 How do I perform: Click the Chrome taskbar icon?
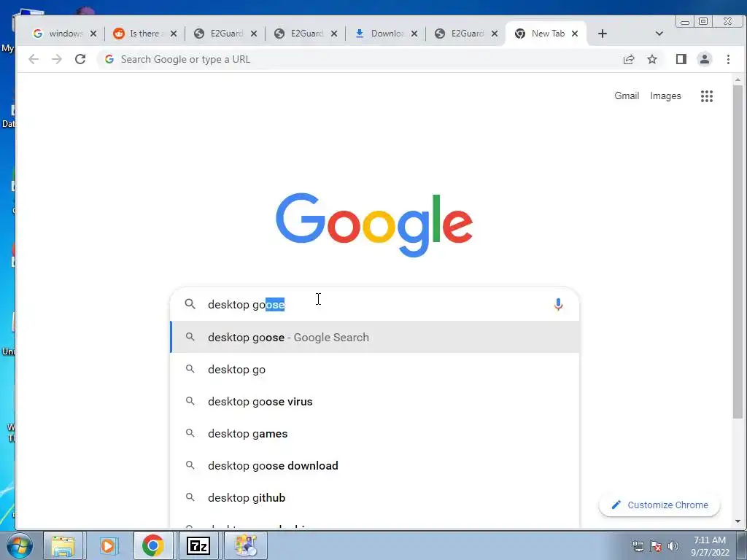click(153, 545)
